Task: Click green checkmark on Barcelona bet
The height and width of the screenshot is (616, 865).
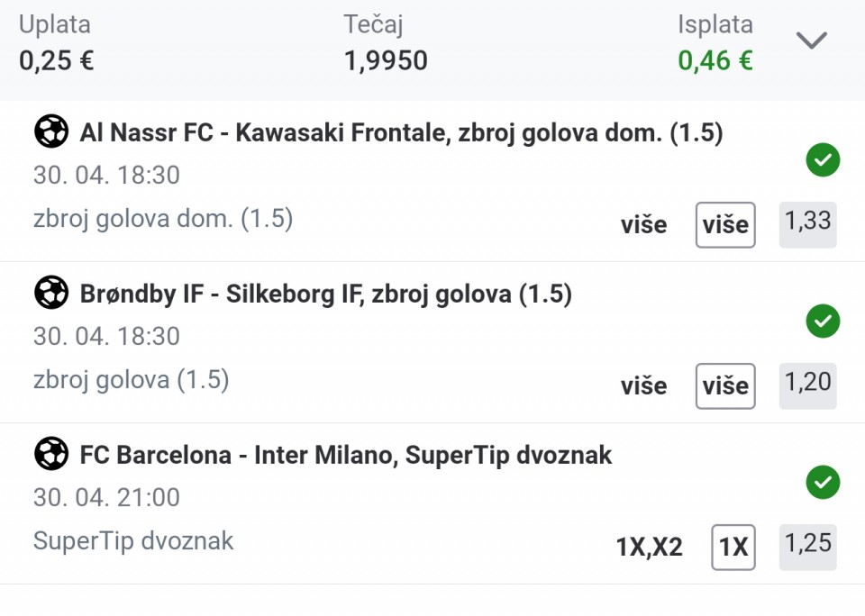Action: [x=823, y=482]
